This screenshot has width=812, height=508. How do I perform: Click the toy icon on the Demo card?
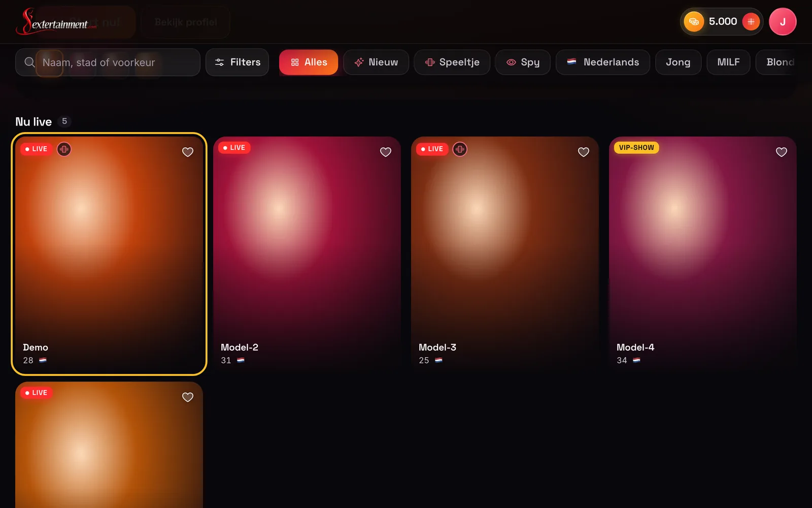click(x=64, y=149)
